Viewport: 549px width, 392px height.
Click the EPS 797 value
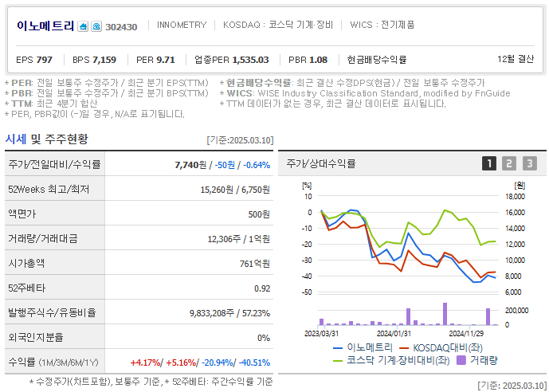tap(34, 60)
